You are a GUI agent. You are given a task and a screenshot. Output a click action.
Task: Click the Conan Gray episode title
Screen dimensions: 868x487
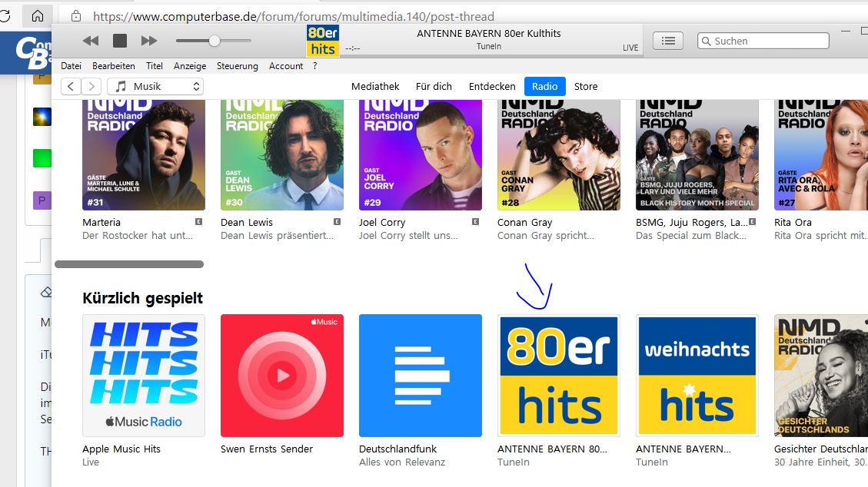tap(525, 222)
